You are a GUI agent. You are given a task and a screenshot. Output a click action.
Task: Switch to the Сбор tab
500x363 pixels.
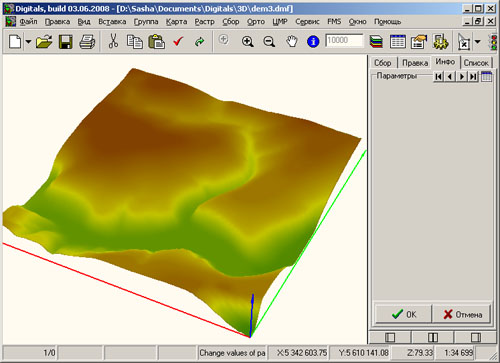pyautogui.click(x=383, y=63)
